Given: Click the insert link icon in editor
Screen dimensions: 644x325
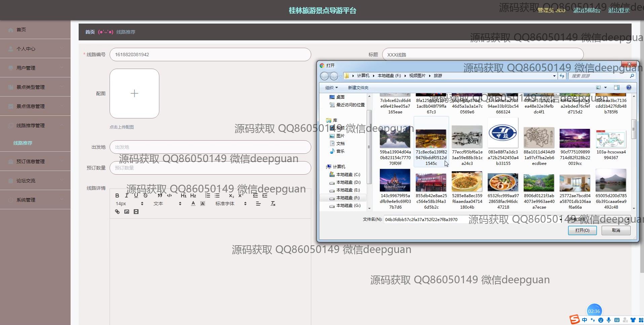Looking at the screenshot, I should pos(117,212).
